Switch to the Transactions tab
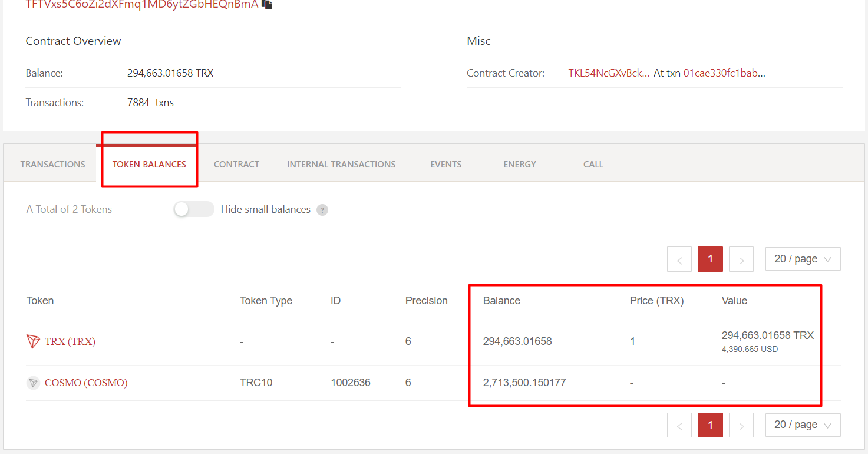The width and height of the screenshot is (868, 454). pyautogui.click(x=53, y=165)
